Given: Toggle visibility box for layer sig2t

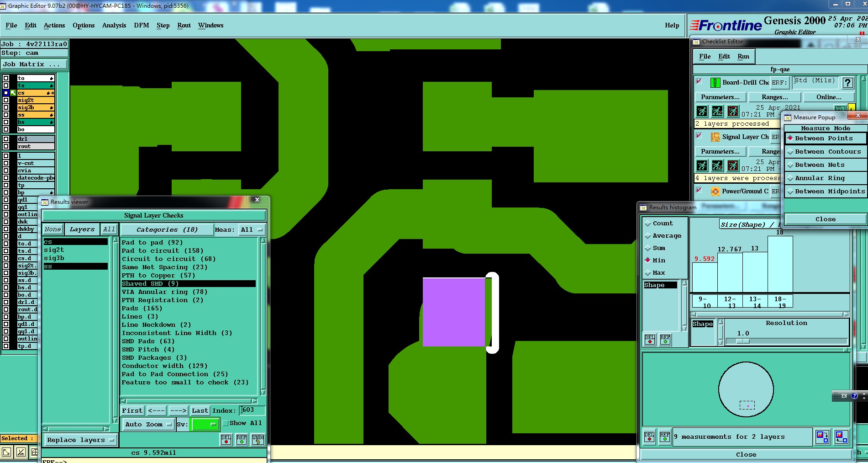Looking at the screenshot, I should pyautogui.click(x=6, y=100).
